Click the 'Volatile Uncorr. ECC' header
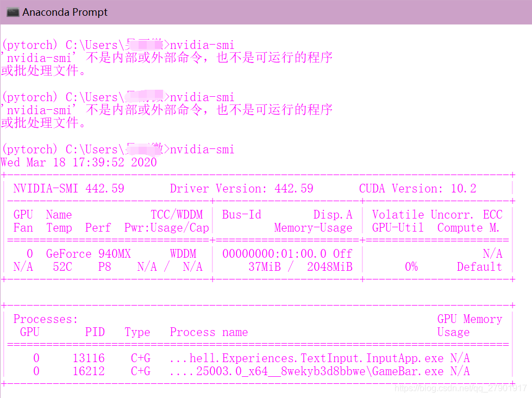This screenshot has height=398, width=532. coord(437,215)
